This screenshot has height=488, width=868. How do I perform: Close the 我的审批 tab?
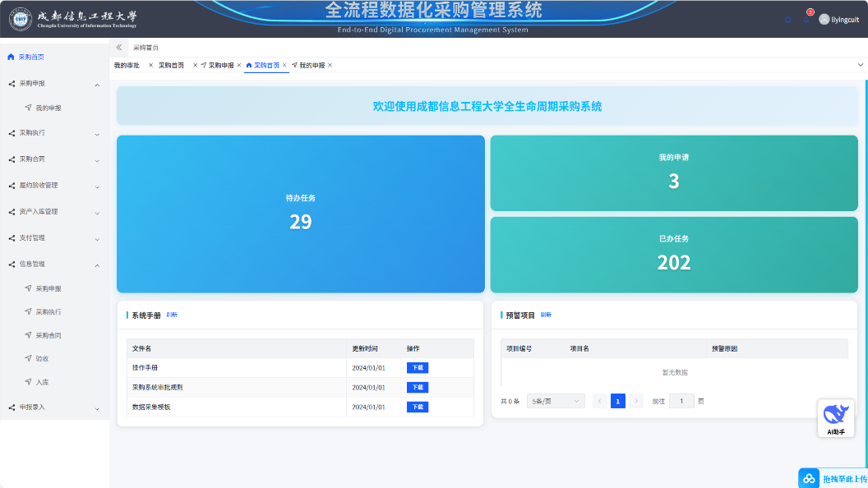tap(150, 65)
